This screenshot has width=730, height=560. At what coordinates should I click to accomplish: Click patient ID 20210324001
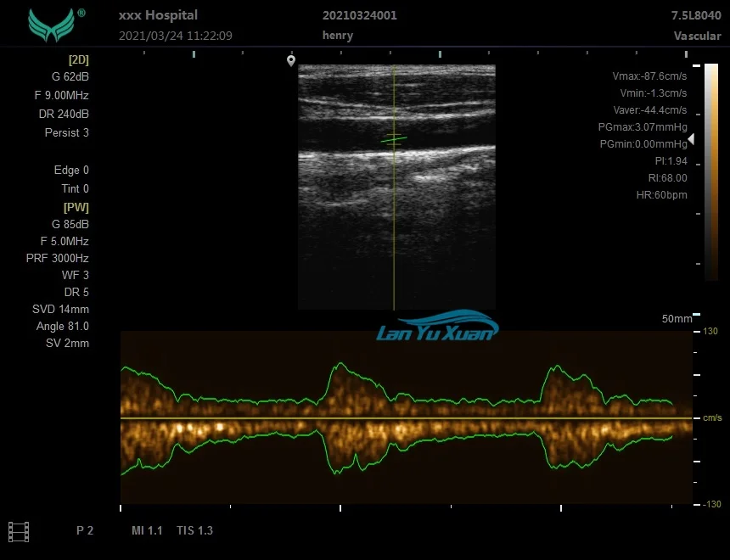[x=360, y=15]
